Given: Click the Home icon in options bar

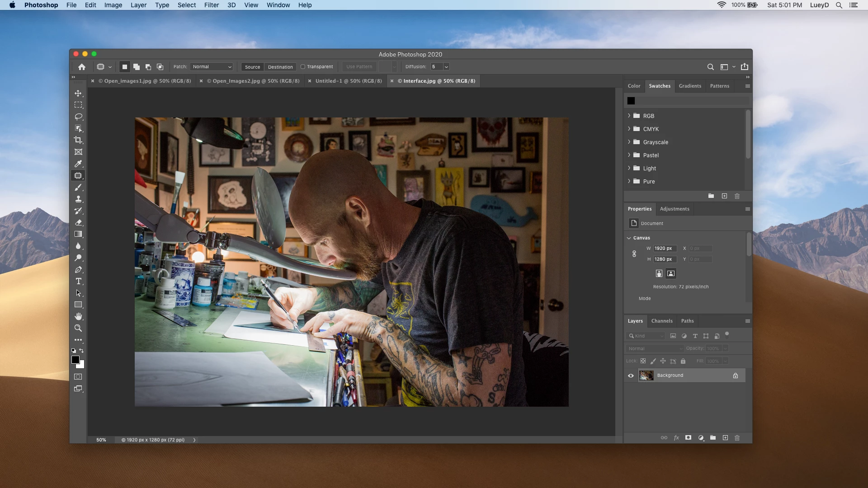Looking at the screenshot, I should pos(82,67).
